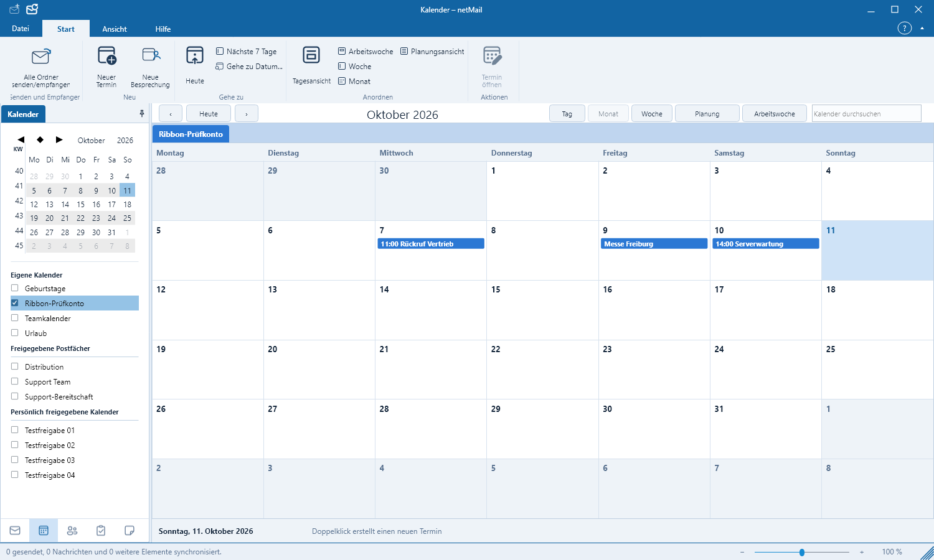
Task: Click the zoom slider handle
Action: 802,552
